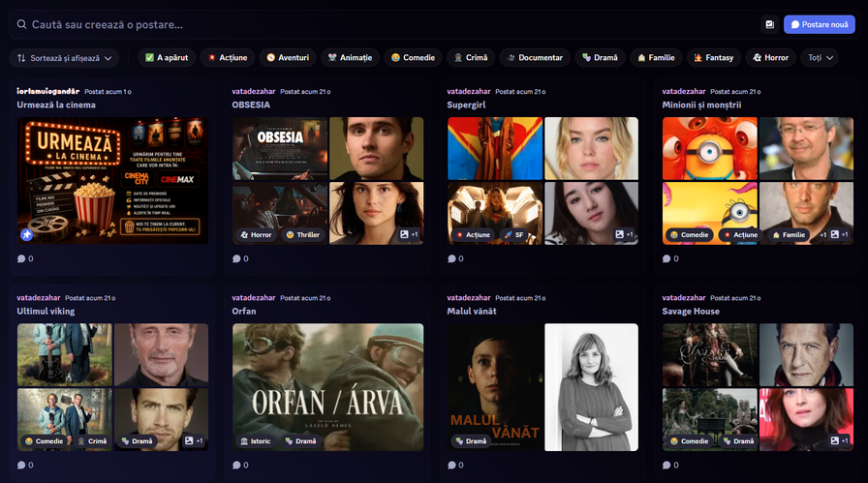The image size is (868, 483).
Task: Open comments icon under 'Ultimul viking'
Action: [21, 465]
